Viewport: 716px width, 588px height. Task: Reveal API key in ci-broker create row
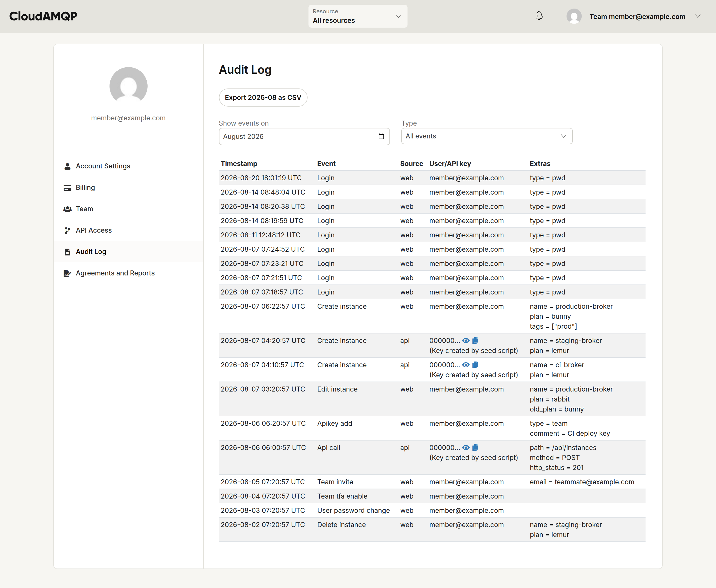point(466,365)
